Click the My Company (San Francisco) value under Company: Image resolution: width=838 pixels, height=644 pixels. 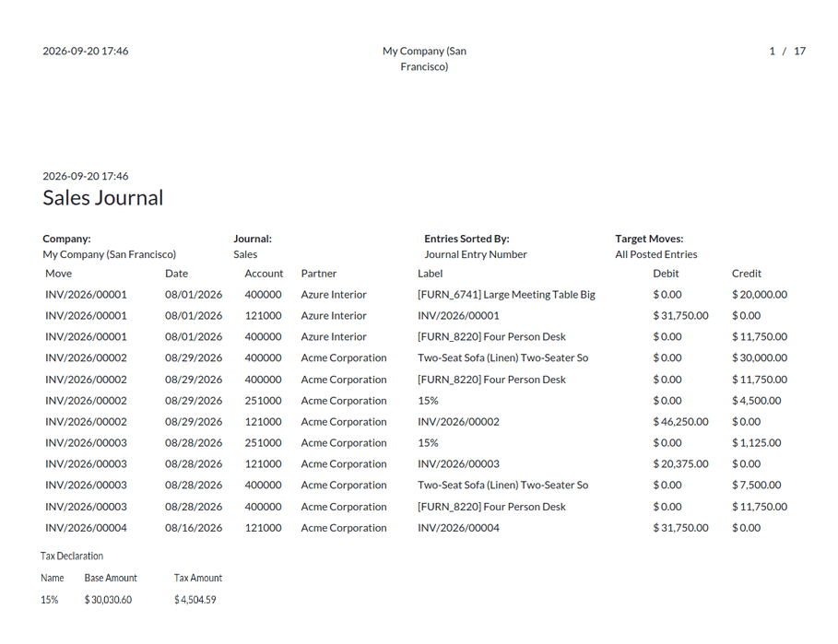click(x=109, y=254)
